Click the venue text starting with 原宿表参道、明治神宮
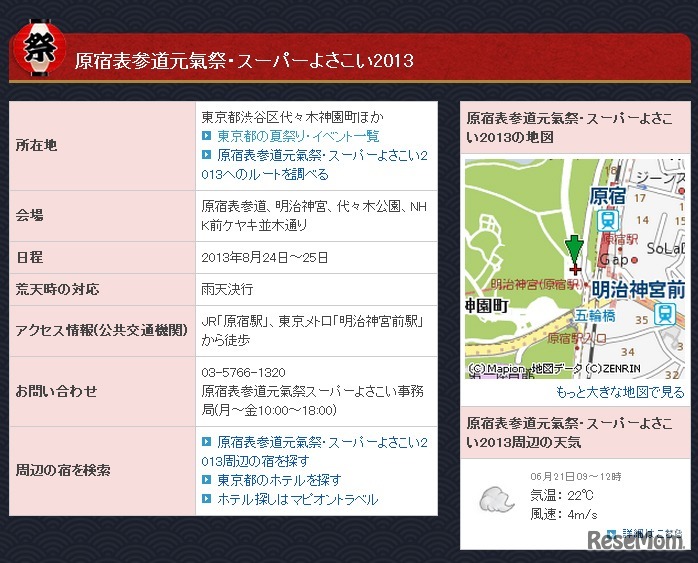 coord(314,216)
